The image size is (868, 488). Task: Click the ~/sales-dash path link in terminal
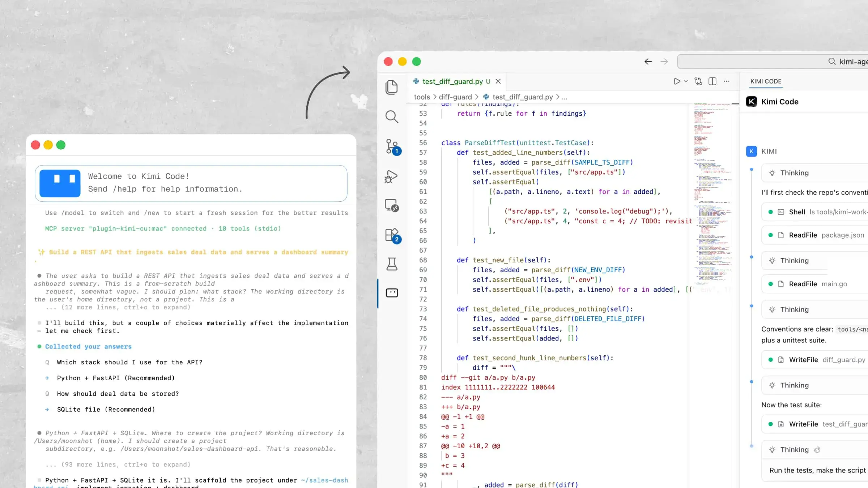pos(324,480)
